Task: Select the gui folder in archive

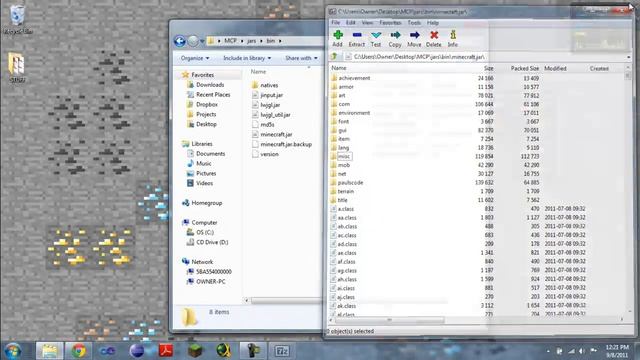Action: point(342,130)
